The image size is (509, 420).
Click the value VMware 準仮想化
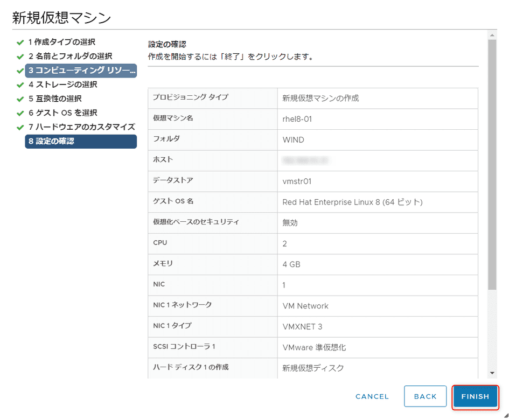pyautogui.click(x=314, y=348)
